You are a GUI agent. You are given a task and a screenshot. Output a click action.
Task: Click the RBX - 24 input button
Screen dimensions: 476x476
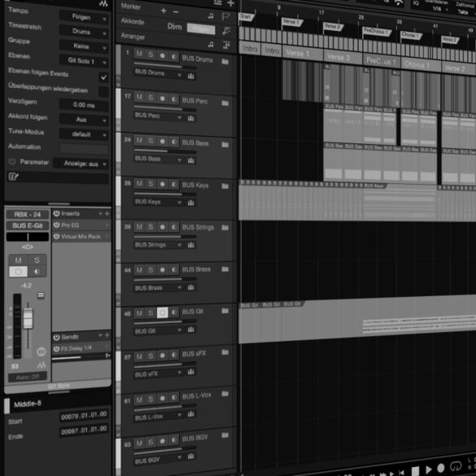28,214
